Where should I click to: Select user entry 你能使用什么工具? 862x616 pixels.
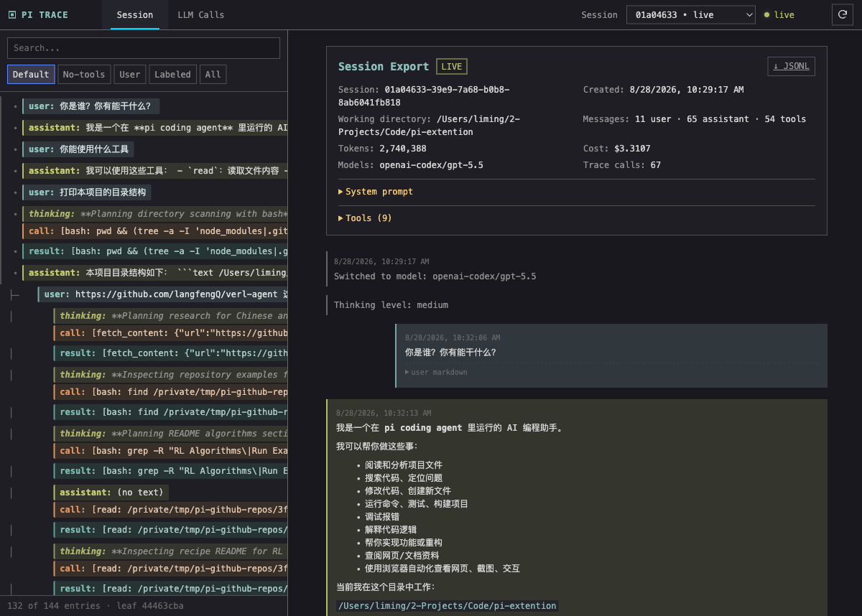78,149
